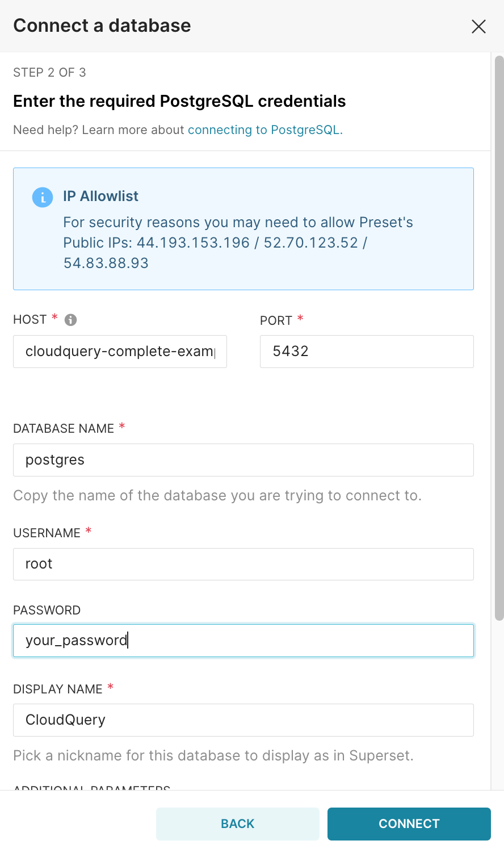
Task: Click the HOST input field
Action: 120,352
